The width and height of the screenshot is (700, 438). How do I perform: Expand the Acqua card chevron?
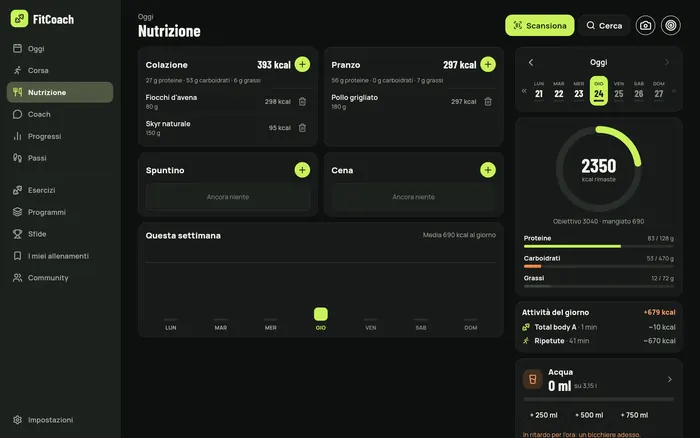tap(670, 379)
